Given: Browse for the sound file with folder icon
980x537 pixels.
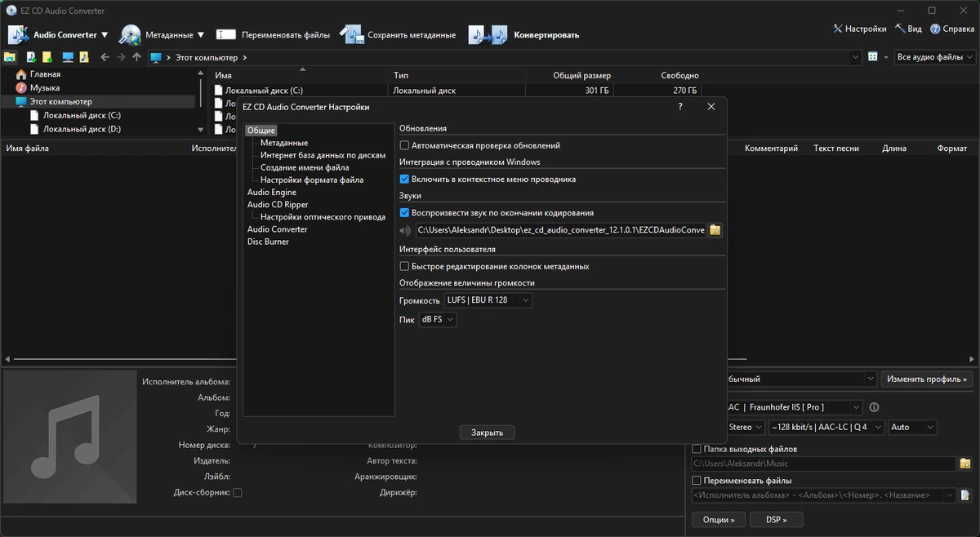Looking at the screenshot, I should pos(715,230).
